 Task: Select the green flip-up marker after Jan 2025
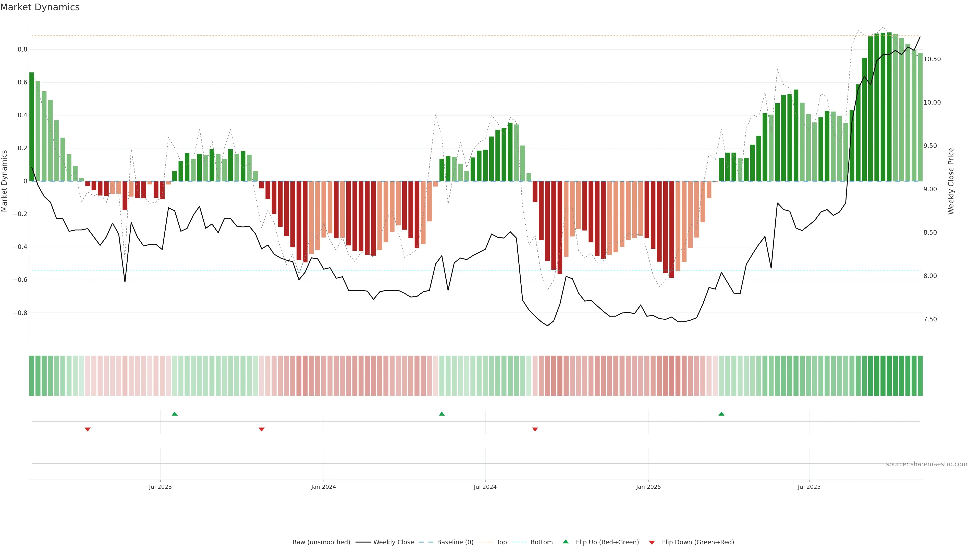[721, 414]
